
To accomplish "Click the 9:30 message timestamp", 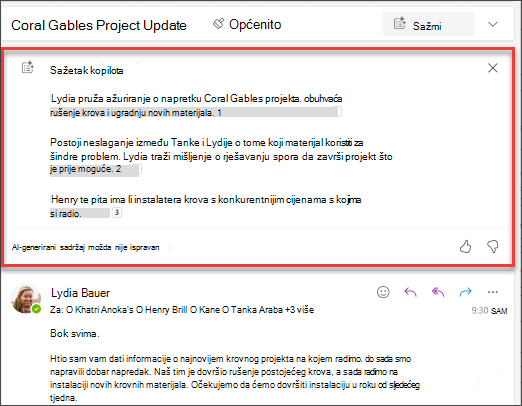I will (489, 311).
